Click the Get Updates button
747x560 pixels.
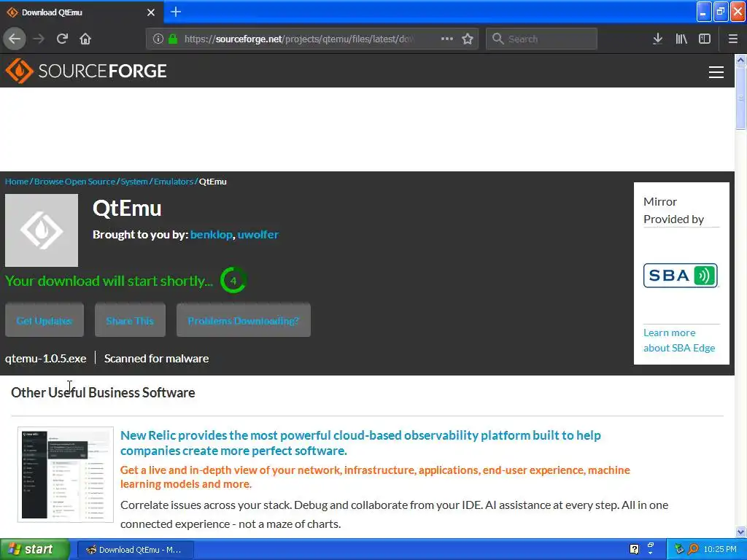coord(44,320)
